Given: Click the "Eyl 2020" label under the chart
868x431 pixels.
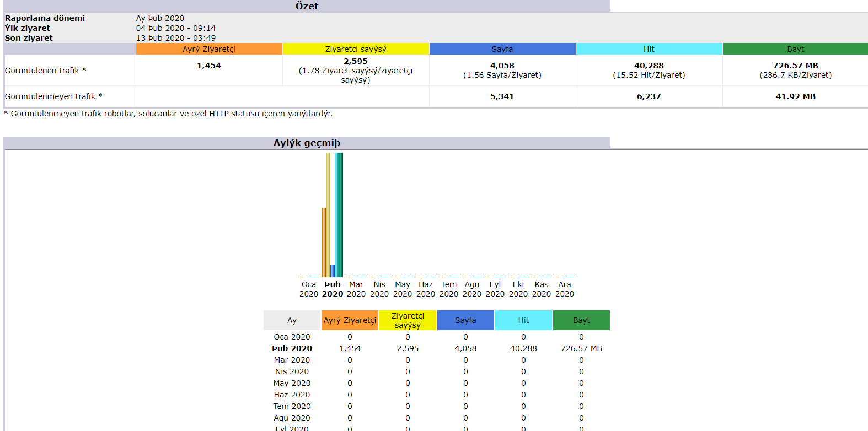Looking at the screenshot, I should [x=495, y=289].
